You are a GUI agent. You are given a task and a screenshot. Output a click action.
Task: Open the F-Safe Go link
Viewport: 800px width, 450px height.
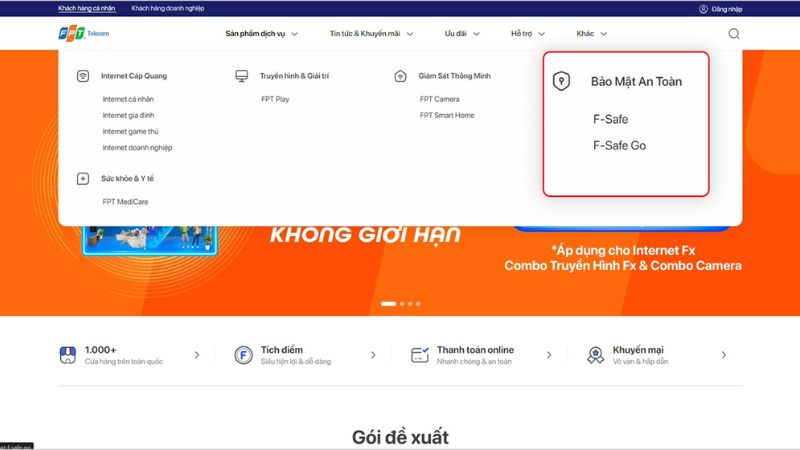tap(619, 146)
